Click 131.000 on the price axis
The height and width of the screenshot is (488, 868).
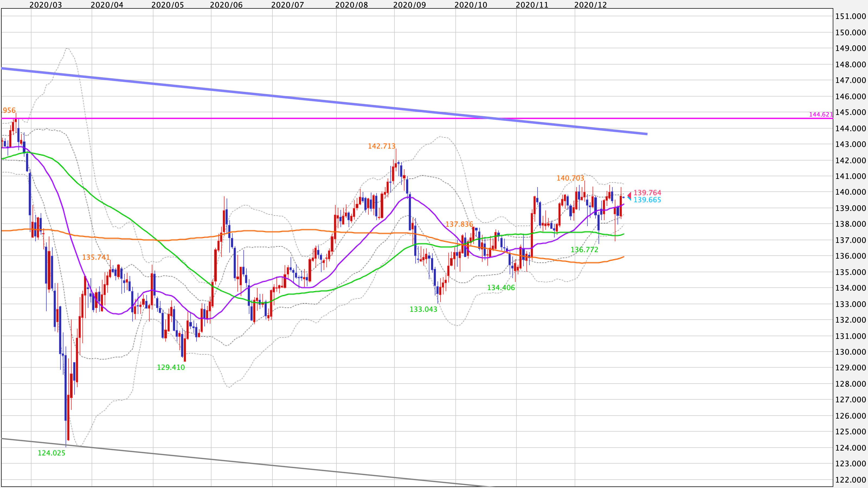[x=850, y=336]
